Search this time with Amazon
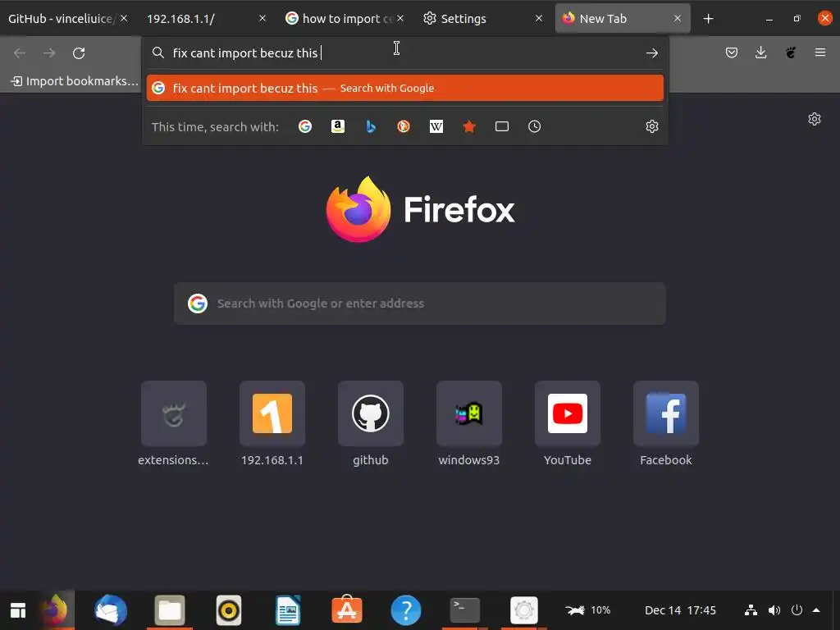The image size is (840, 630). pos(337,126)
